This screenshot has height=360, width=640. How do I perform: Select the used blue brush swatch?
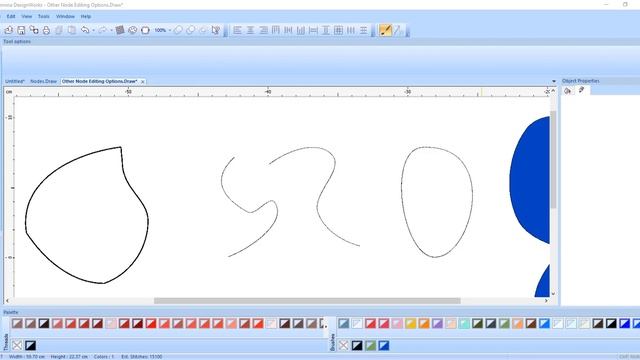point(384,345)
